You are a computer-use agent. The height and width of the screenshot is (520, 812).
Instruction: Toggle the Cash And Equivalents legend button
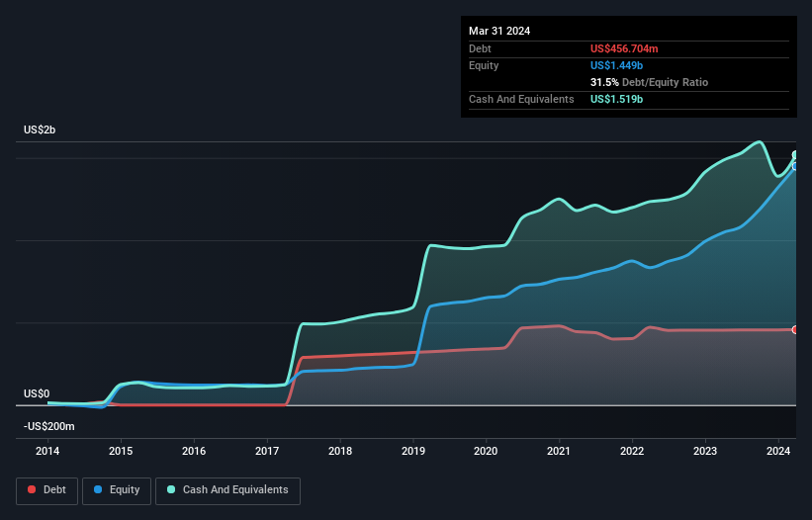(x=227, y=490)
